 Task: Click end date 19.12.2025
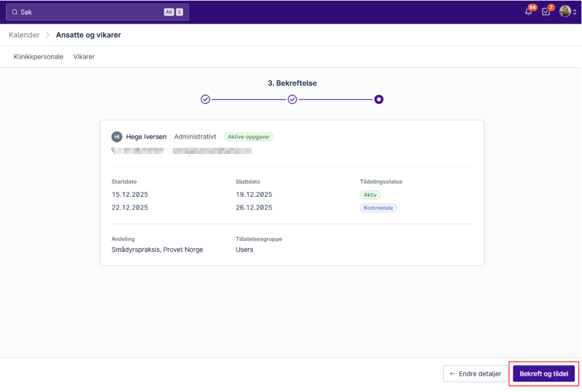pyautogui.click(x=254, y=194)
